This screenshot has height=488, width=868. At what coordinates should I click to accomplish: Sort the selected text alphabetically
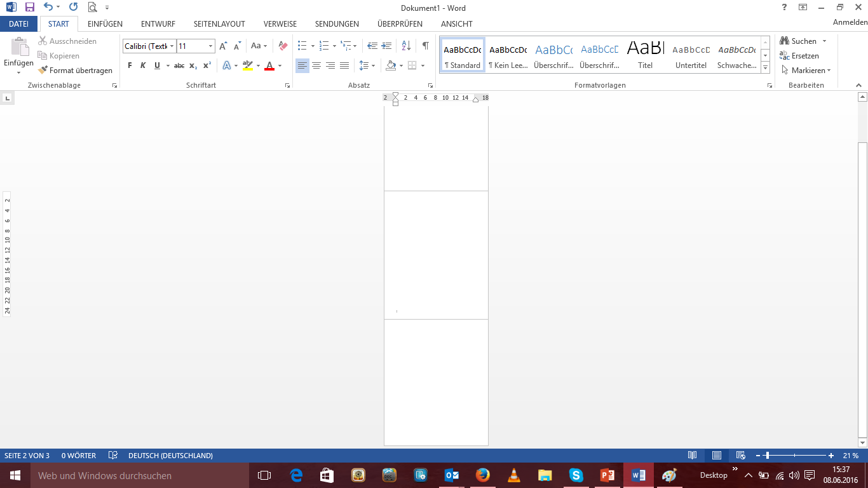[x=406, y=46]
